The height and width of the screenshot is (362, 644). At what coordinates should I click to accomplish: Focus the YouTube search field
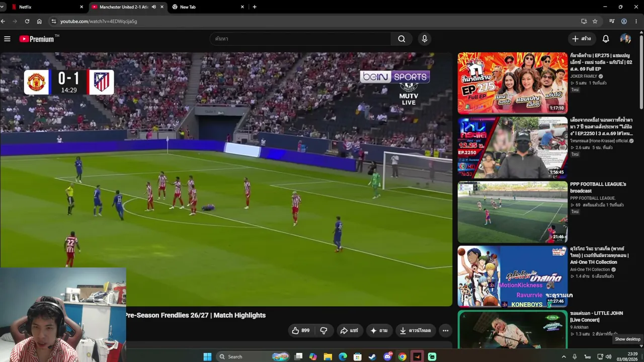coord(301,39)
